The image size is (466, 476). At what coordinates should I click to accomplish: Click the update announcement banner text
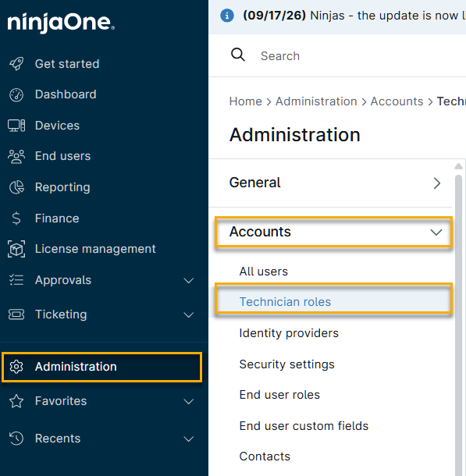tap(354, 15)
